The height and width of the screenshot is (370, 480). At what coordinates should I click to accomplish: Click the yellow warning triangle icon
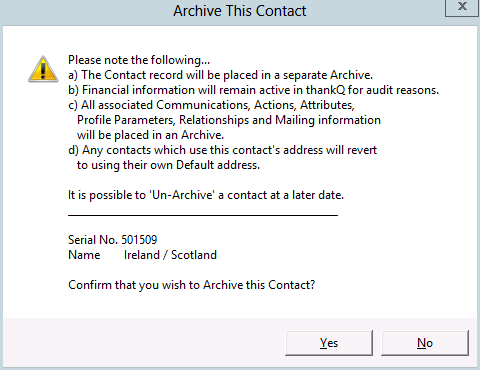(43, 69)
